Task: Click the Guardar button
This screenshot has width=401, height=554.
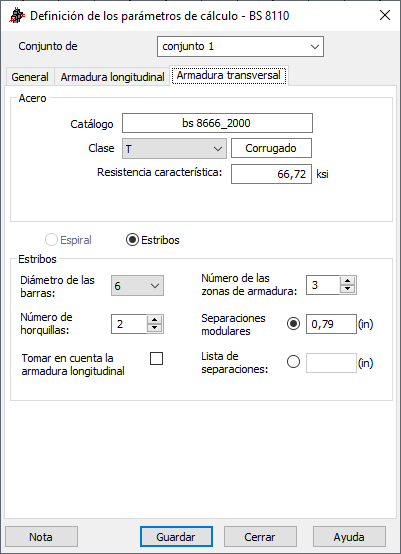Action: pyautogui.click(x=176, y=537)
